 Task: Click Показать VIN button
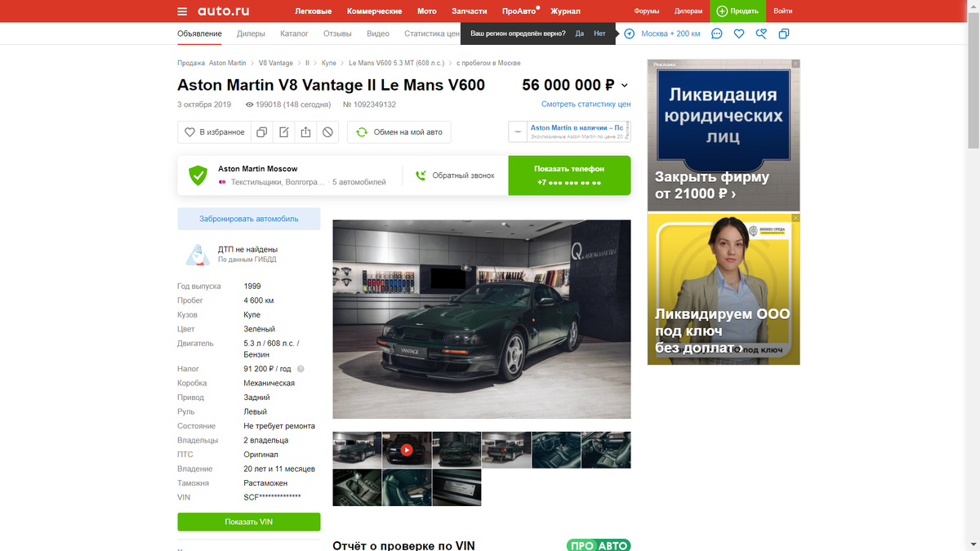coord(249,522)
